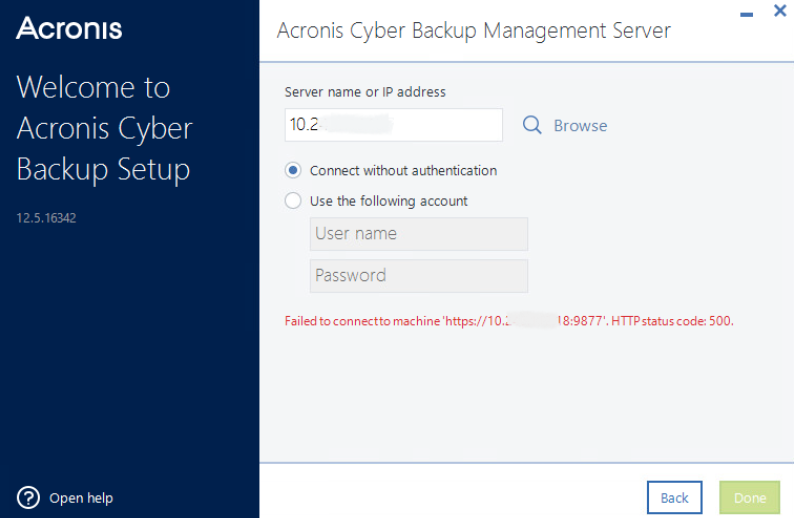Click the Open help question mark icon
Screen dimensions: 794x518
click(x=28, y=498)
